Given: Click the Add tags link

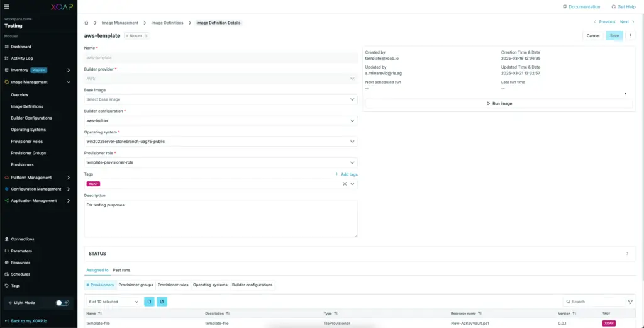Looking at the screenshot, I should click(346, 174).
